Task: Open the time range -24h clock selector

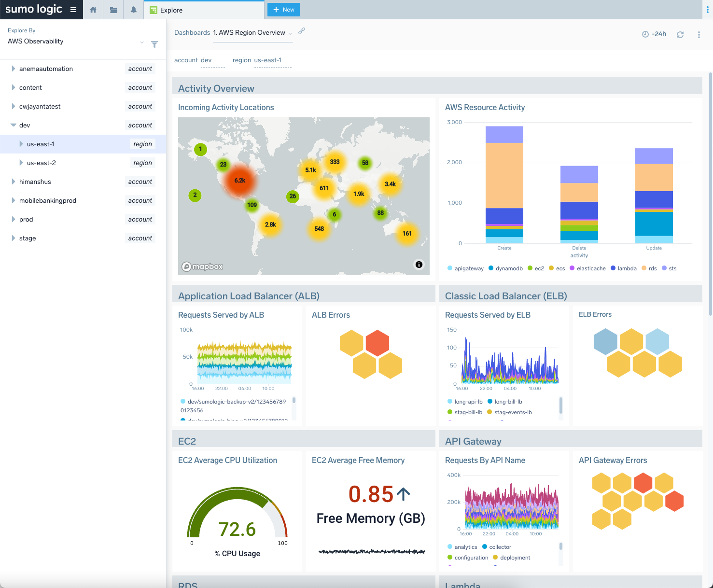Action: click(x=654, y=34)
